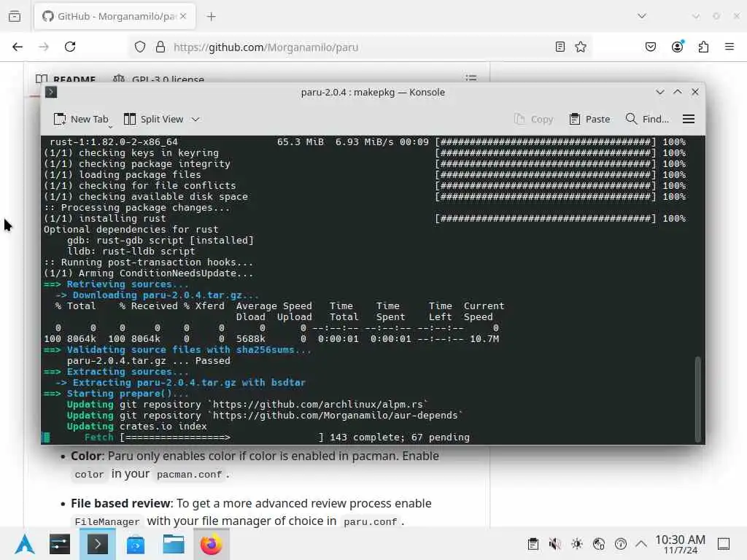
Task: Close the GitHub Morganamilo/paru tab
Action: pos(183,16)
